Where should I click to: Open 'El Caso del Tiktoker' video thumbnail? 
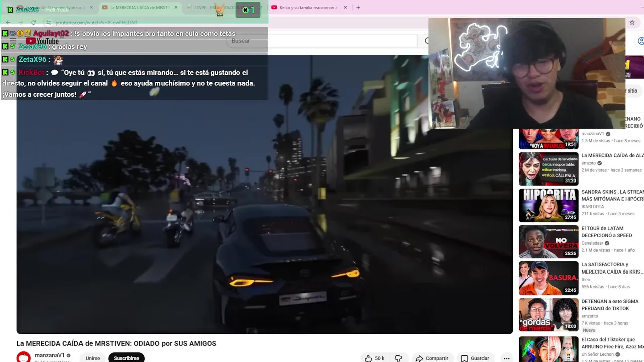(x=548, y=349)
